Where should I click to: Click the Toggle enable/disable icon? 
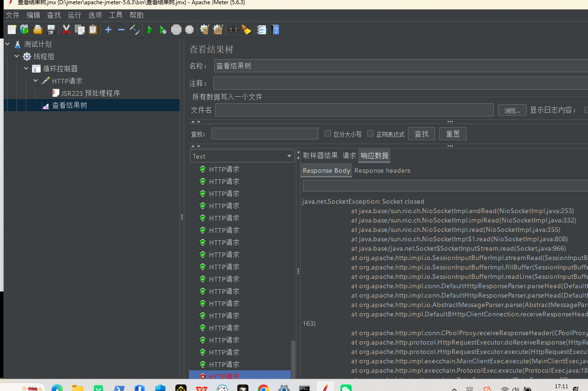(135, 30)
